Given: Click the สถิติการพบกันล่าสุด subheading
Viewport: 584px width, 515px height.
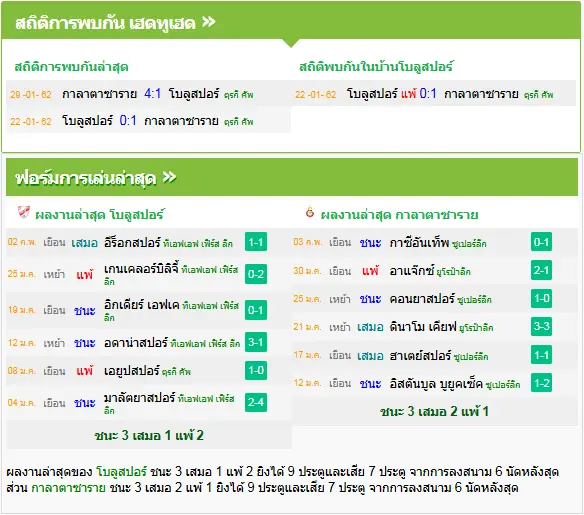Looking at the screenshot, I should click(x=71, y=67).
